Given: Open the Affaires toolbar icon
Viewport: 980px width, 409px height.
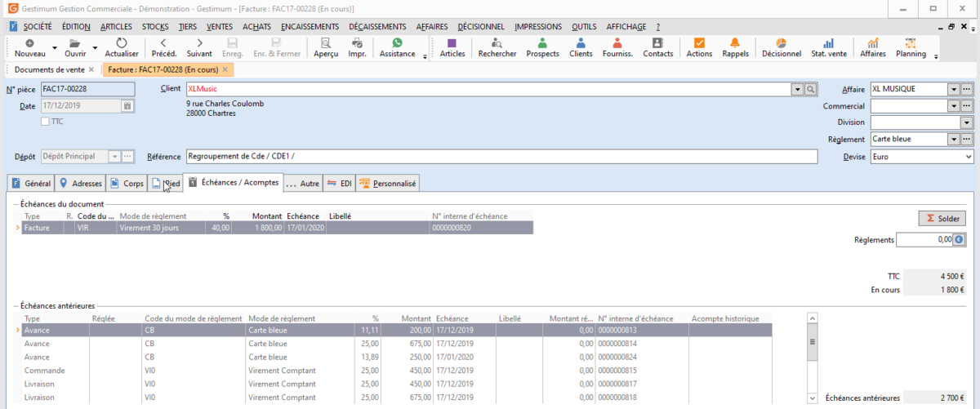Looking at the screenshot, I should pos(873,42).
